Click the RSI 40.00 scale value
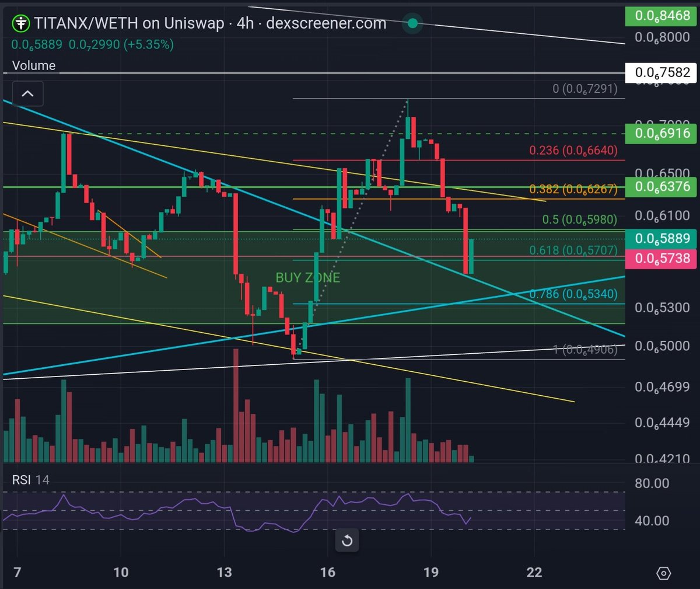Screen dimensions: 700x589 click(652, 521)
